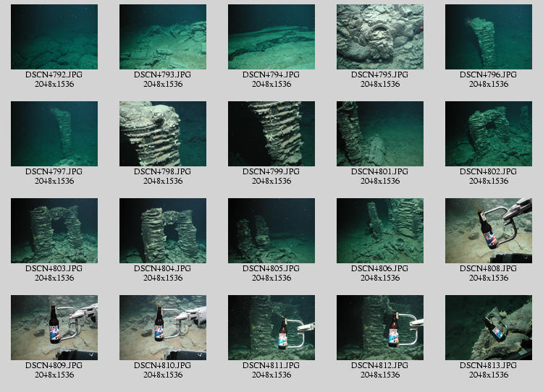
Task: Open the DSCN4806.JPG thumbnail
Action: pos(380,231)
